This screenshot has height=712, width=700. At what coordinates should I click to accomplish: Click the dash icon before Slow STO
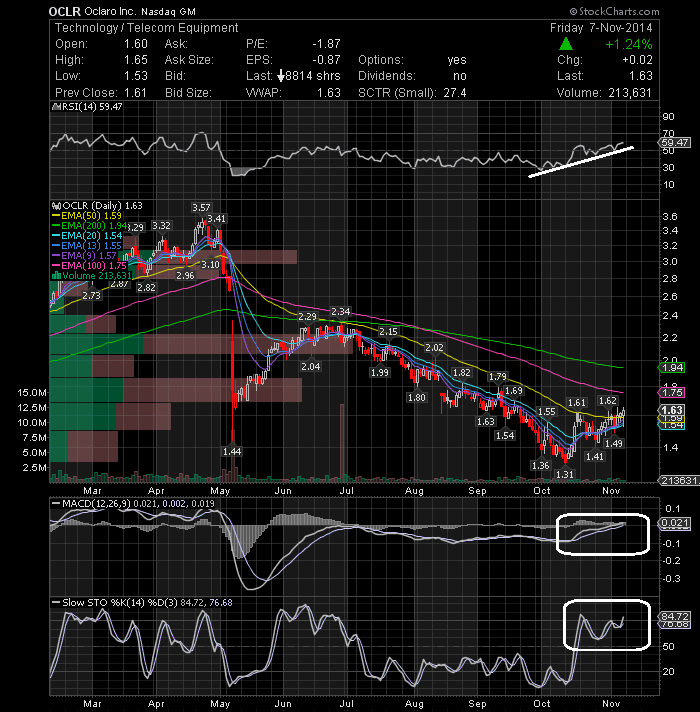pyautogui.click(x=56, y=603)
